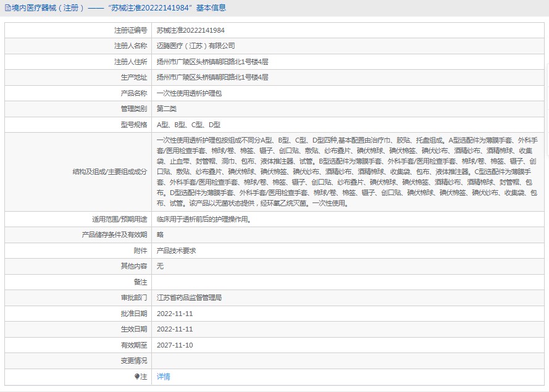Click the 注册人住所 address value
The height and width of the screenshot is (392, 549).
tap(212, 62)
